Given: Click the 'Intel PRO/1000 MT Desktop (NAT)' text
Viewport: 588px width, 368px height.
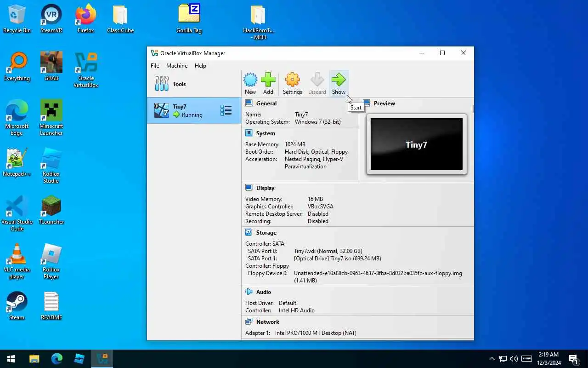Looking at the screenshot, I should click(316, 333).
